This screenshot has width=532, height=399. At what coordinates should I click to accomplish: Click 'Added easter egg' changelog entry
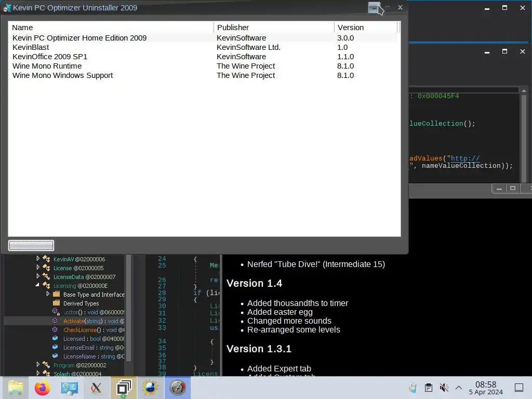coord(280,312)
